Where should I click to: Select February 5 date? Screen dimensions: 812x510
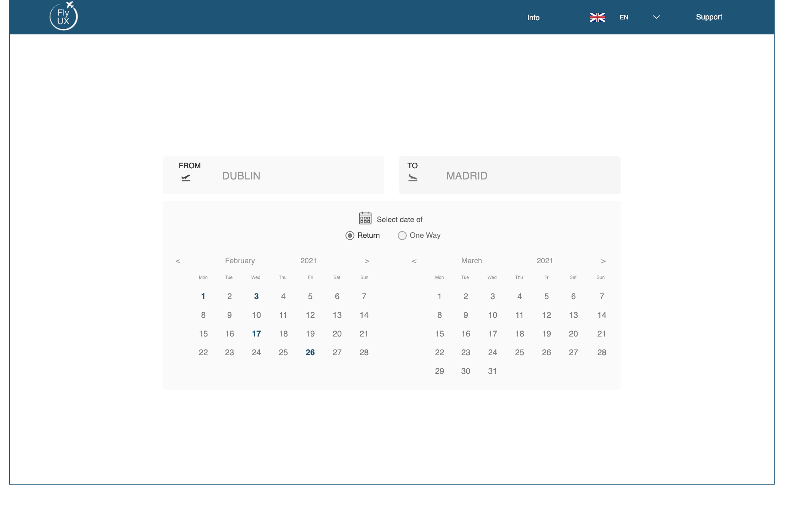click(x=310, y=297)
